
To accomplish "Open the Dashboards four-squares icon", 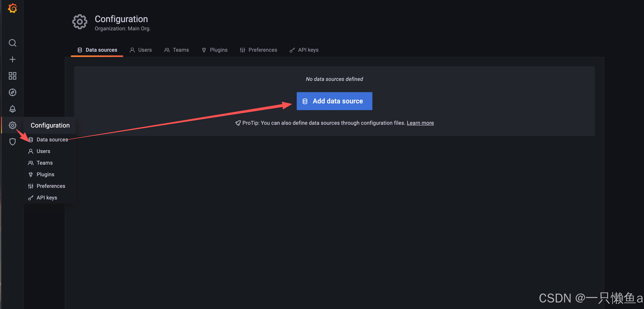I will tap(12, 76).
